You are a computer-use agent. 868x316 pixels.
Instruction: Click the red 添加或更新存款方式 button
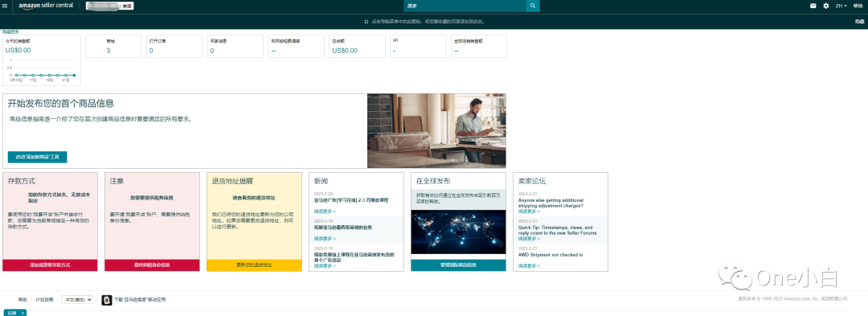pyautogui.click(x=50, y=265)
